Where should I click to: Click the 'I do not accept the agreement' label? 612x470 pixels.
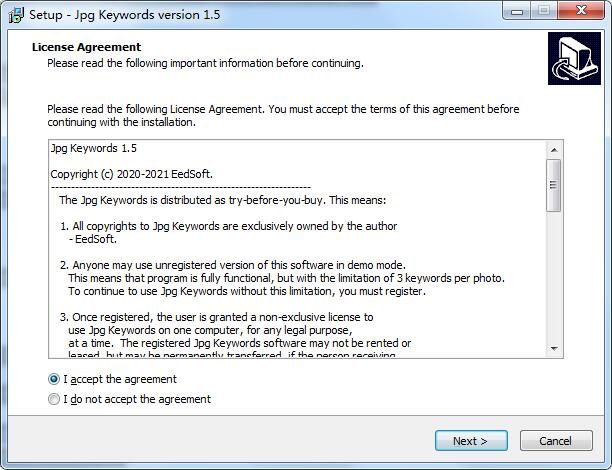click(137, 399)
